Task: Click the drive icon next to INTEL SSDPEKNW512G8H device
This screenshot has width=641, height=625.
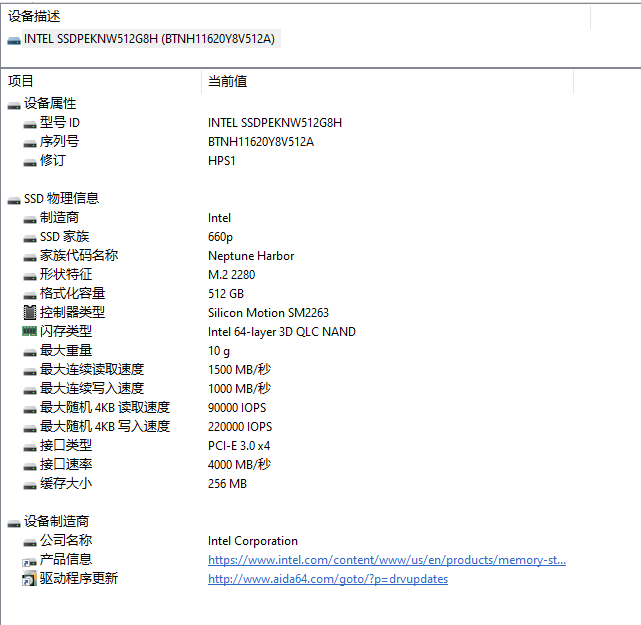Action: (14, 40)
